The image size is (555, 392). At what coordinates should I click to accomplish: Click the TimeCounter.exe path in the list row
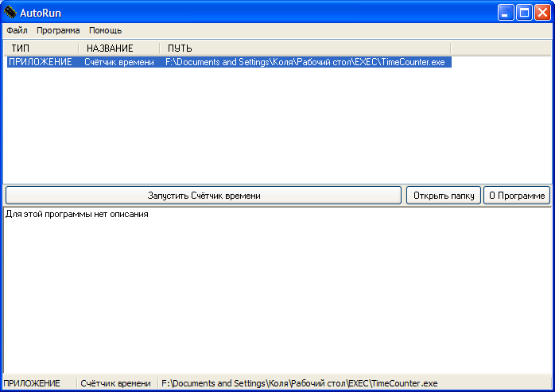(306, 61)
